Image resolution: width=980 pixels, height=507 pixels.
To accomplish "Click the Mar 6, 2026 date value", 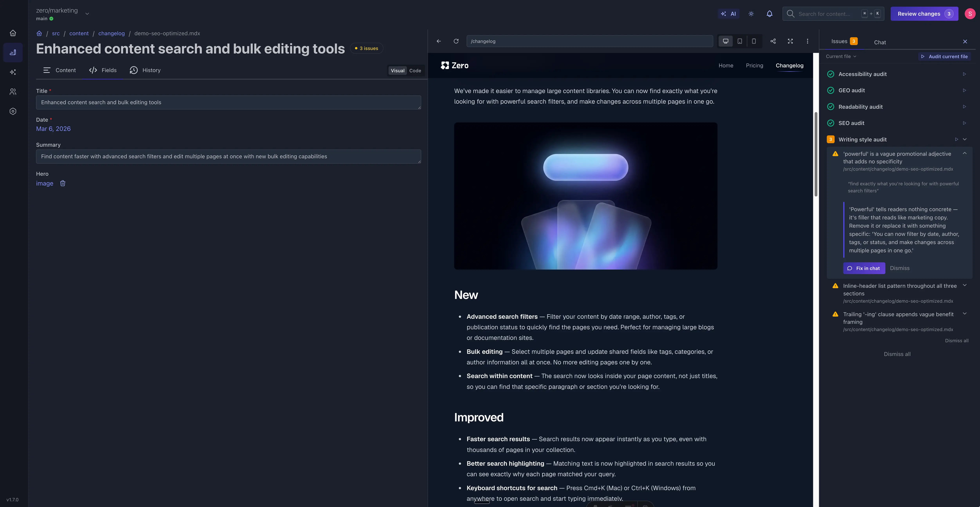I will [x=53, y=129].
